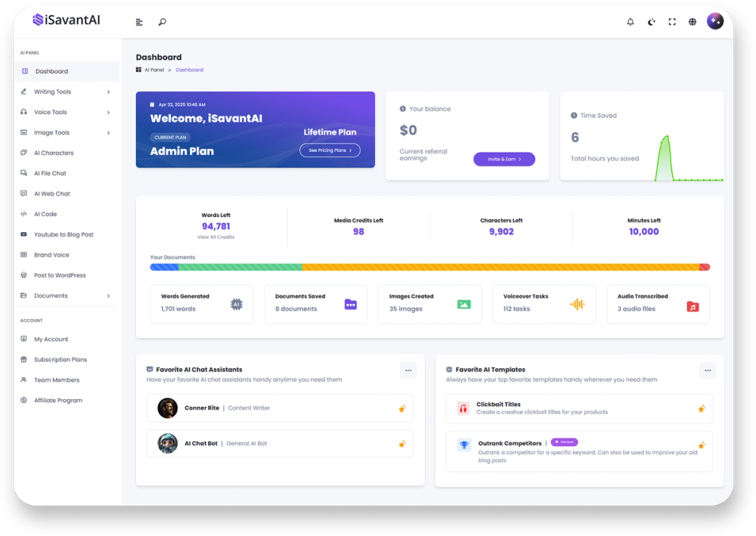Screen dimensions: 756x536
Task: Open the profile avatar menu
Action: 715,21
